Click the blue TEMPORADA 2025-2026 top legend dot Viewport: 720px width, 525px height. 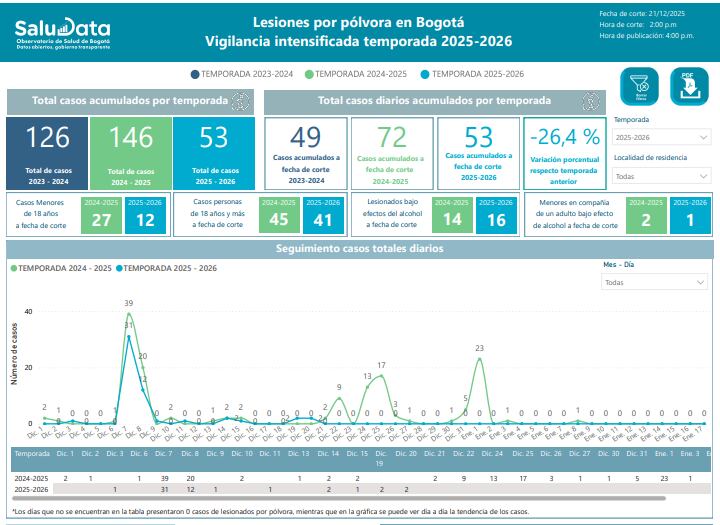pos(425,74)
